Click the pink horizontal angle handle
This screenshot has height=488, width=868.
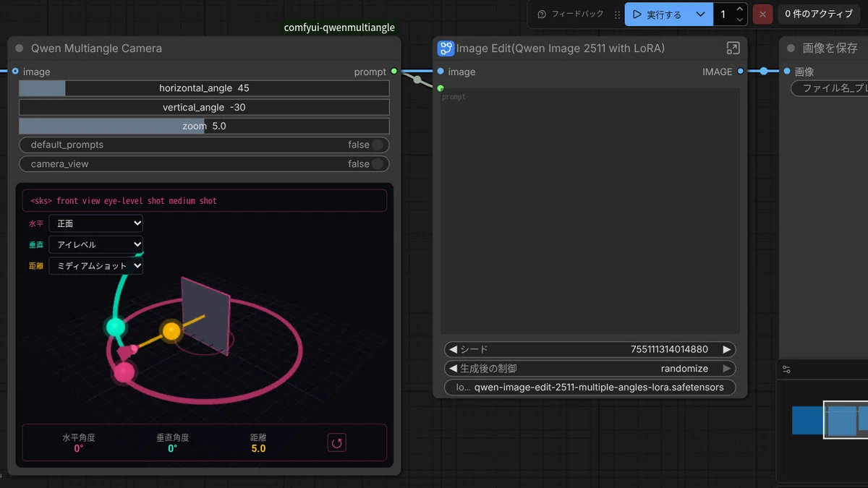tap(124, 372)
